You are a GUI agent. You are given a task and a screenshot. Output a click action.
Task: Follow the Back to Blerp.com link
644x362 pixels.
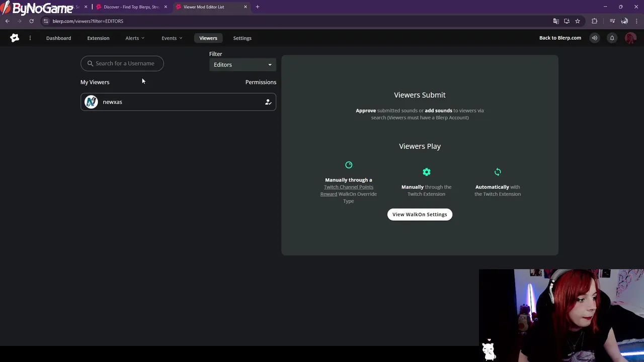[560, 38]
